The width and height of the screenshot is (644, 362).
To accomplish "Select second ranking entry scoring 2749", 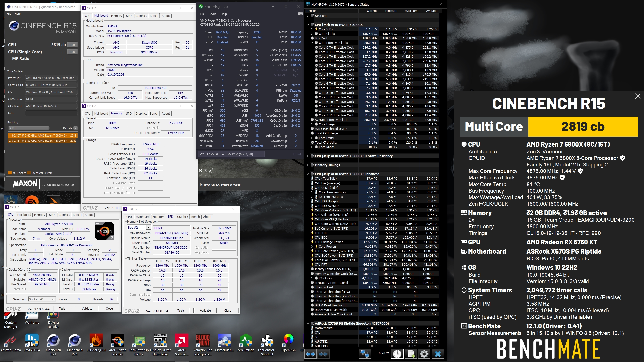I will coord(42,141).
